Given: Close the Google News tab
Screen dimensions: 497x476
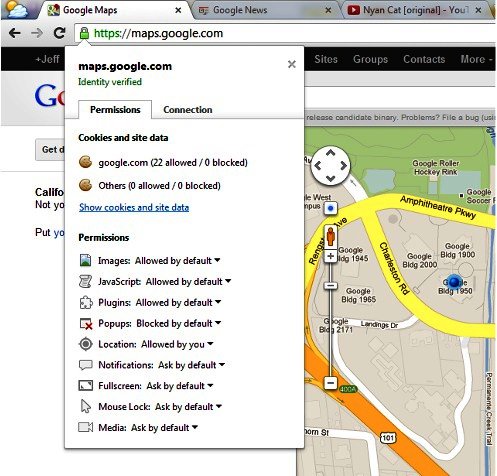Looking at the screenshot, I should click(328, 10).
